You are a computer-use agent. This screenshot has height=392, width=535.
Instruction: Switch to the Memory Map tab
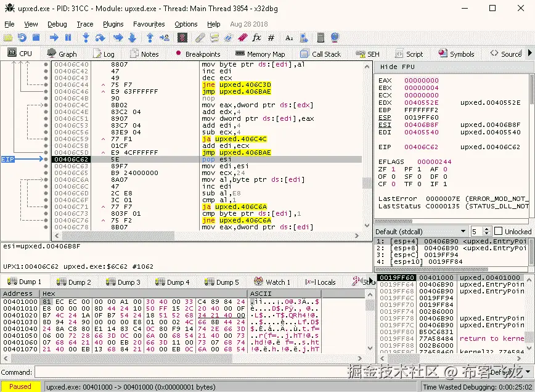pyautogui.click(x=260, y=54)
